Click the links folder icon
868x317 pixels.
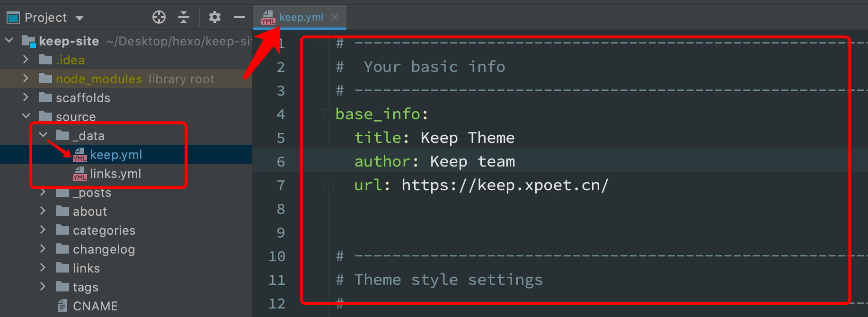[62, 268]
